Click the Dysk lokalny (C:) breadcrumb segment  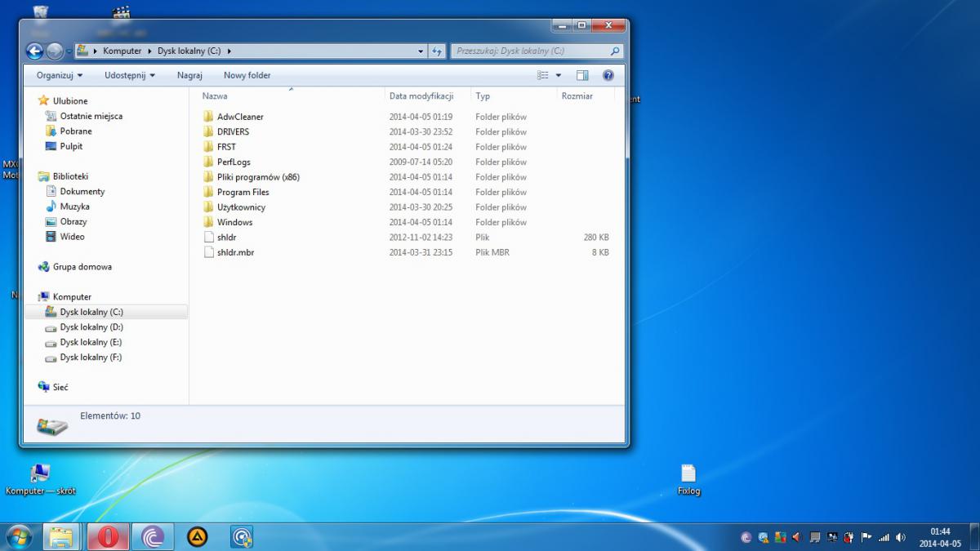pyautogui.click(x=189, y=51)
